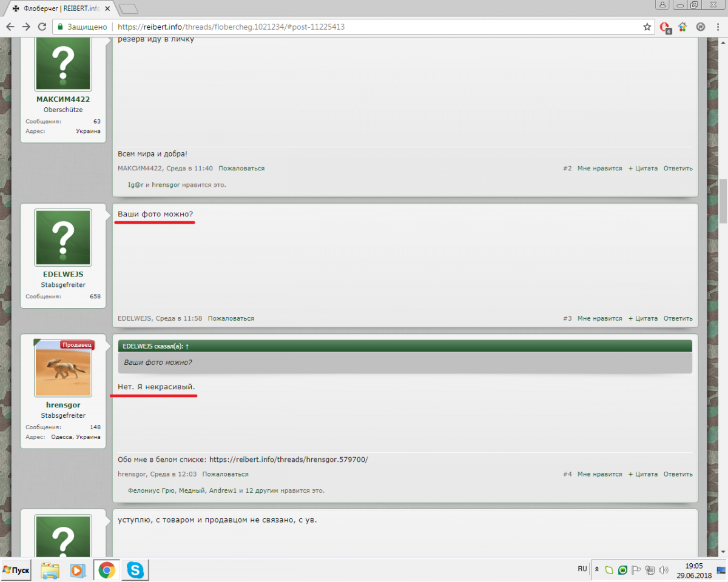Viewport: 728px width, 582px height.
Task: Open the Среда в 11:58 timestamp link
Action: point(179,318)
